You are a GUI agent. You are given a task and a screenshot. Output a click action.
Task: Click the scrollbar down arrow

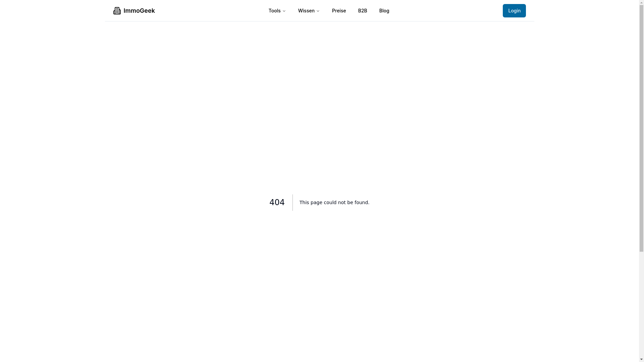pyautogui.click(x=641, y=359)
